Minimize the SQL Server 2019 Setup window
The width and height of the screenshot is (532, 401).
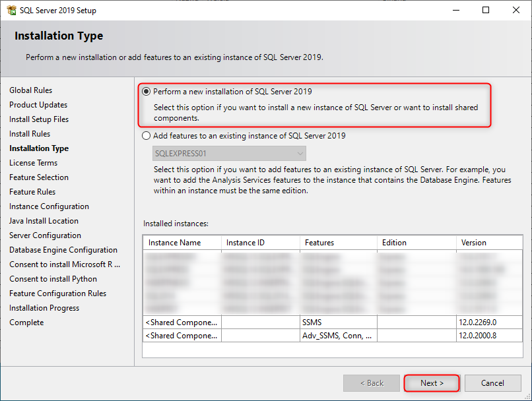coord(456,10)
